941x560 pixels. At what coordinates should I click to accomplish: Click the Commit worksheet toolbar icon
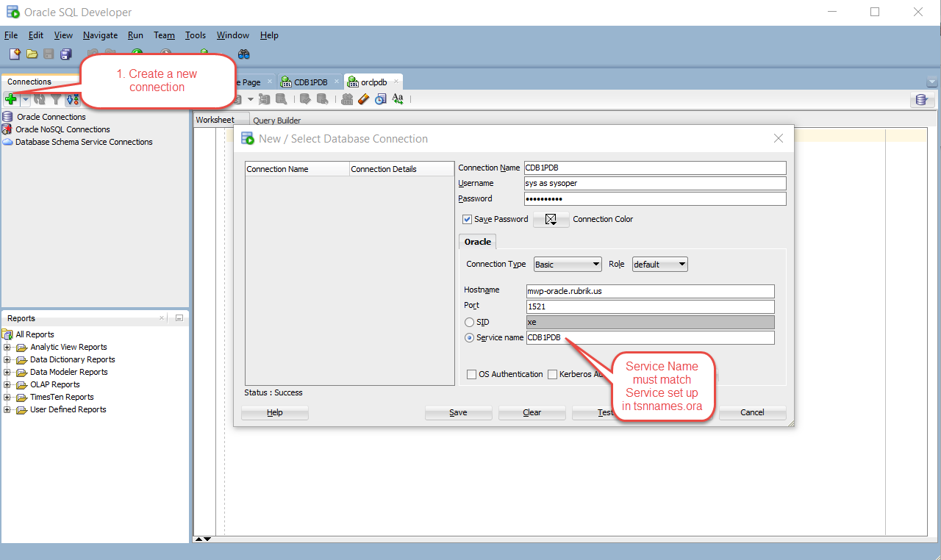point(305,99)
